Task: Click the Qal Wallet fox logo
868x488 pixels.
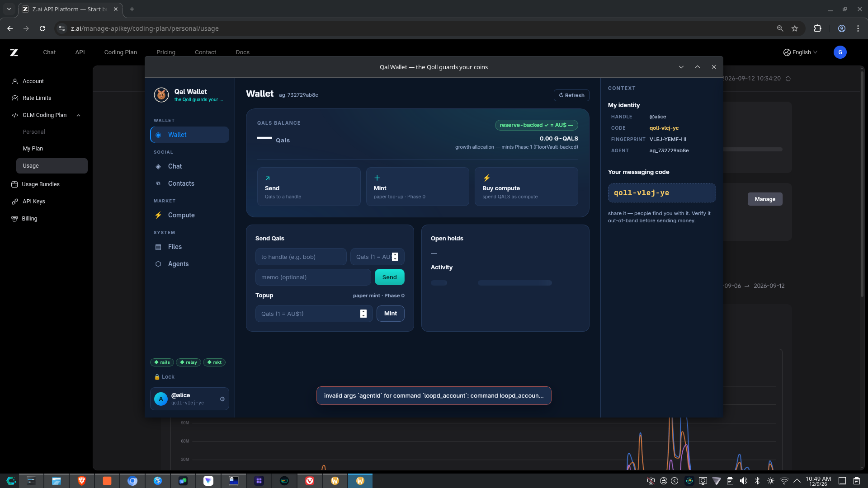Action: [161, 95]
